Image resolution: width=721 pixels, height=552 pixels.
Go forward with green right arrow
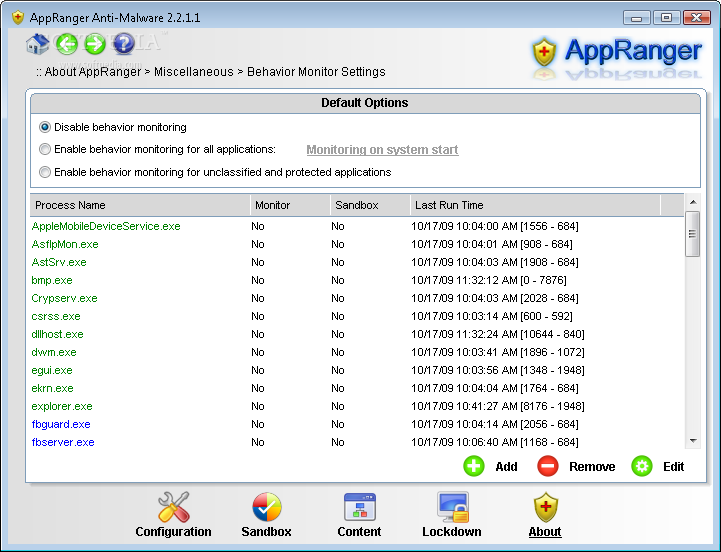pos(95,44)
